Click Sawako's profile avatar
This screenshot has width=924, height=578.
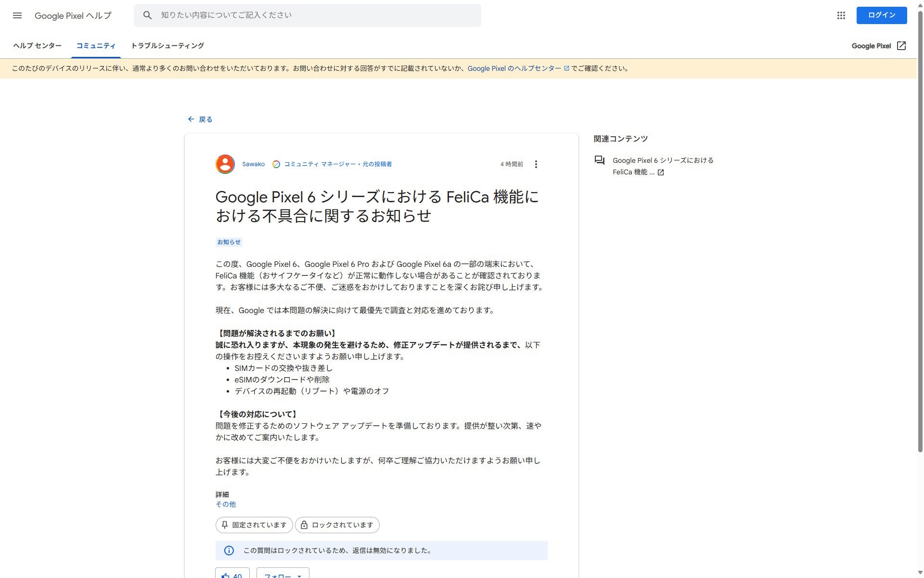[225, 164]
